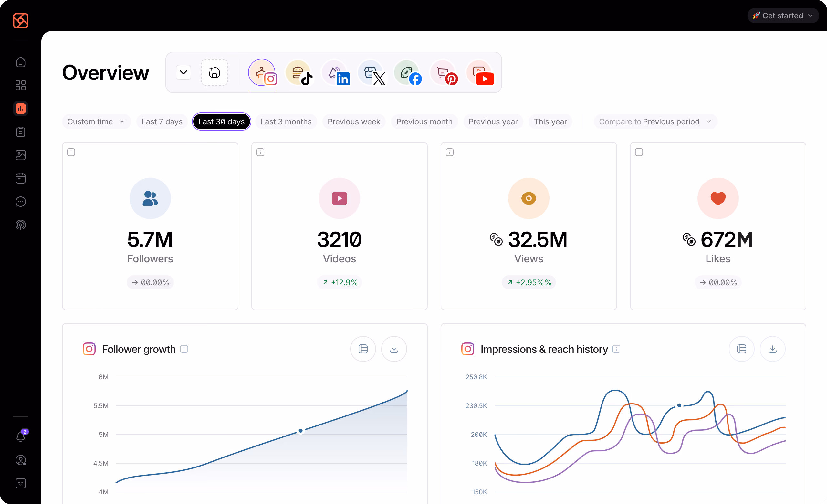This screenshot has height=504, width=827.
Task: Click the smiley face icon in sidebar
Action: tap(20, 483)
